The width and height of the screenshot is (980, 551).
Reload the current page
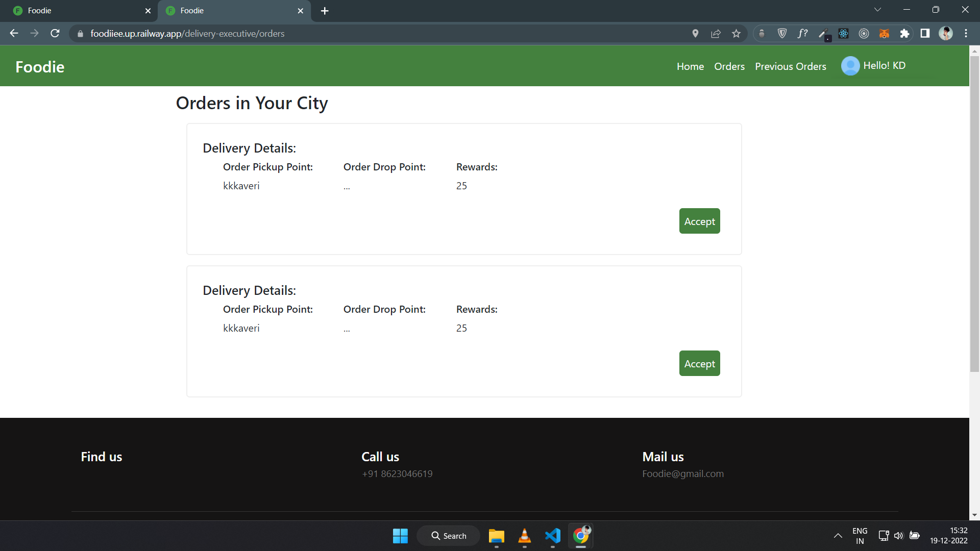click(55, 34)
